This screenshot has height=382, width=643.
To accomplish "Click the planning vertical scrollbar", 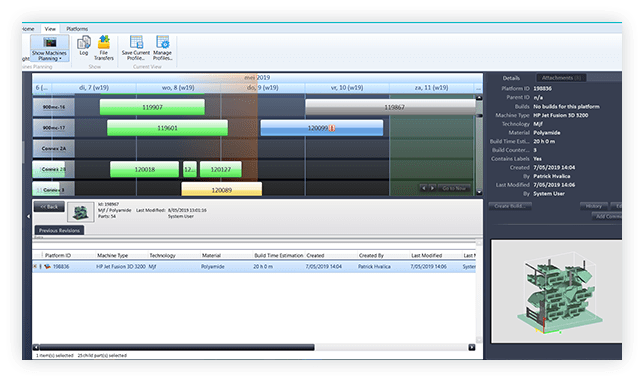I will click(479, 145).
